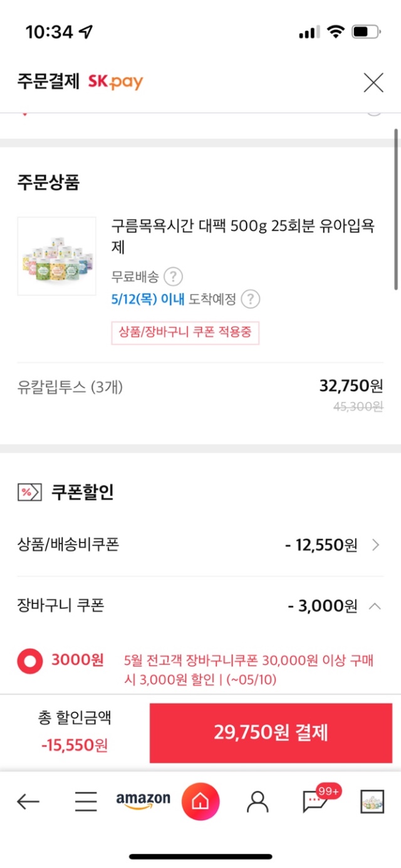Open the my page profile icon
The image size is (401, 868).
pos(257,801)
